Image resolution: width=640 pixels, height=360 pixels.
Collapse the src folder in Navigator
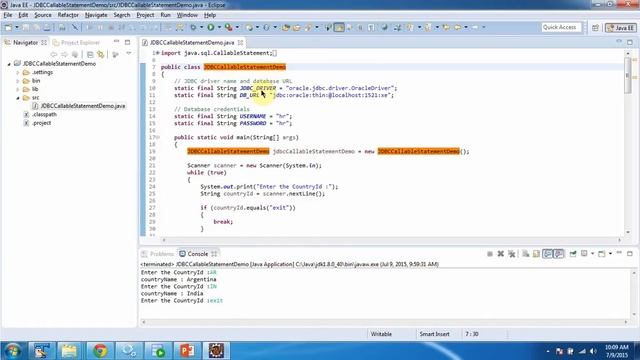pos(18,98)
